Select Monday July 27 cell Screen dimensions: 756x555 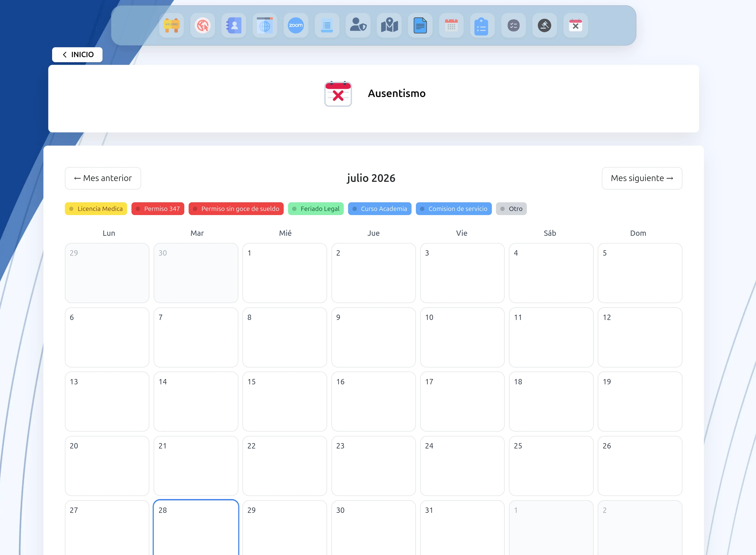pos(107,528)
